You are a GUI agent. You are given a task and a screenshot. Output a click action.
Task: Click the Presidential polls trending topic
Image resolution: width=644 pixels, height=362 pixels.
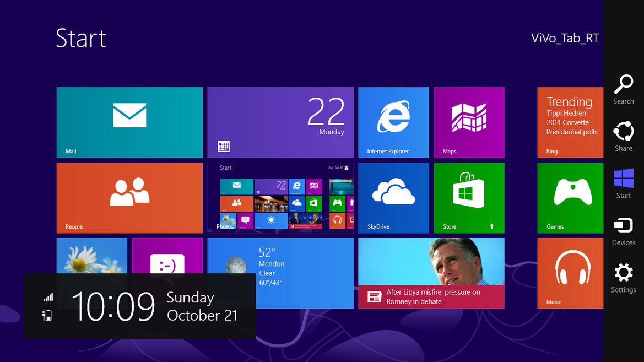coord(572,132)
